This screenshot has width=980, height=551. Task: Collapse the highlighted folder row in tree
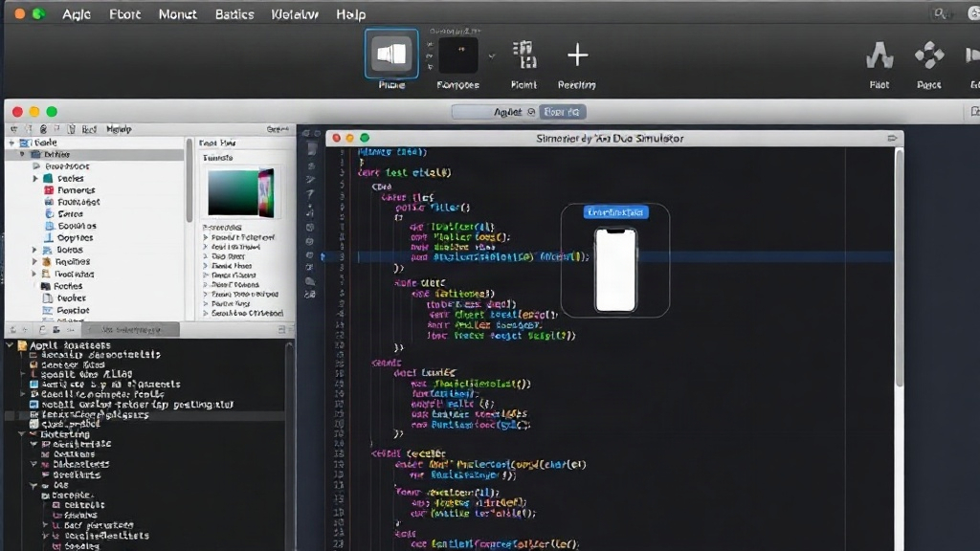point(23,154)
